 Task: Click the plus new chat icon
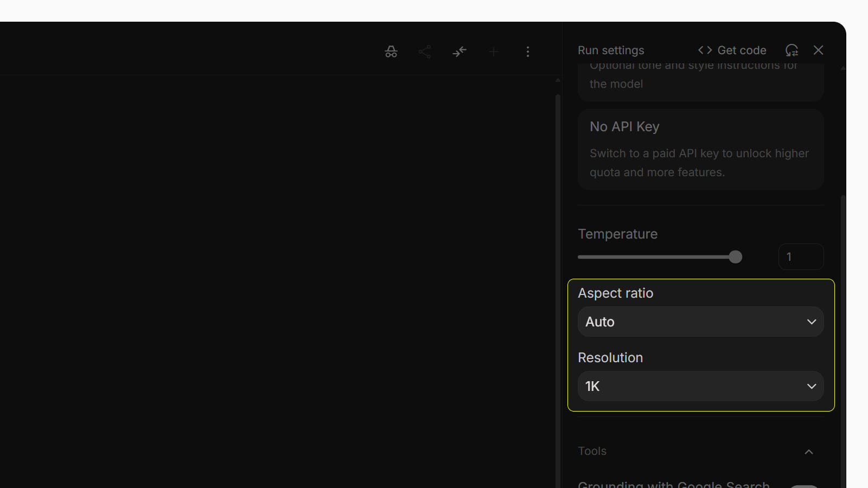coord(494,52)
